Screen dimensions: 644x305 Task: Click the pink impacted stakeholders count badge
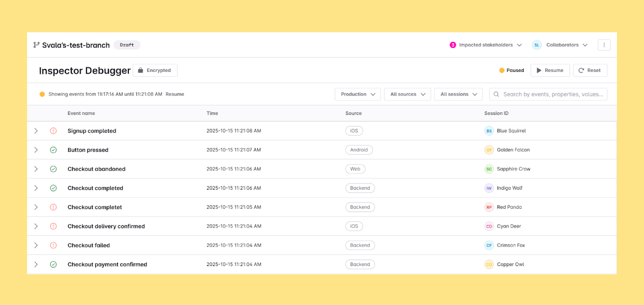tap(453, 45)
